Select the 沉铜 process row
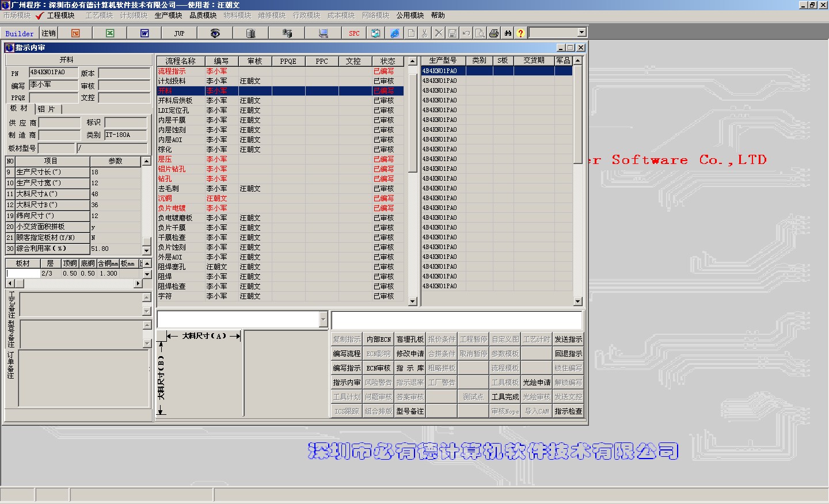 click(280, 198)
